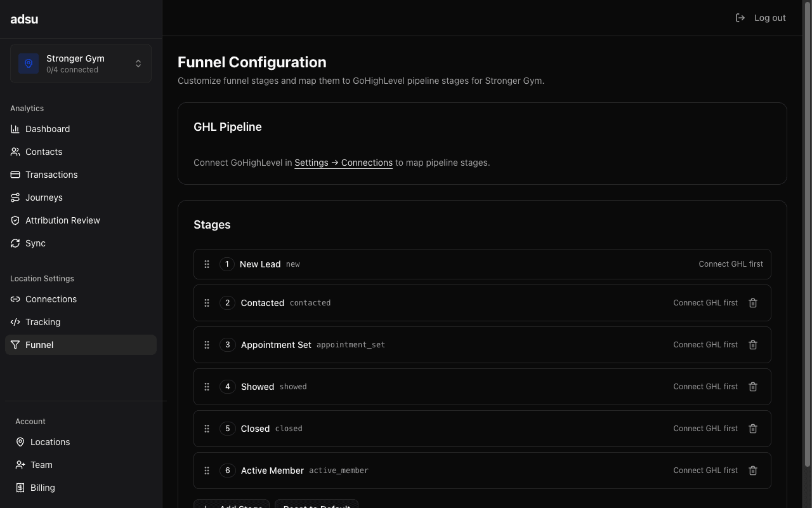Grab the drag handle of New Lead stage
Screen dimensions: 812x508
click(x=207, y=264)
